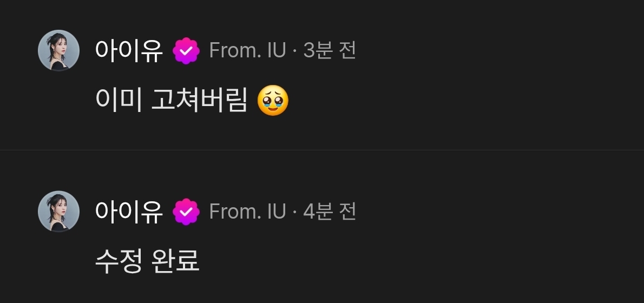Click the IU text in the top From. label

point(276,51)
